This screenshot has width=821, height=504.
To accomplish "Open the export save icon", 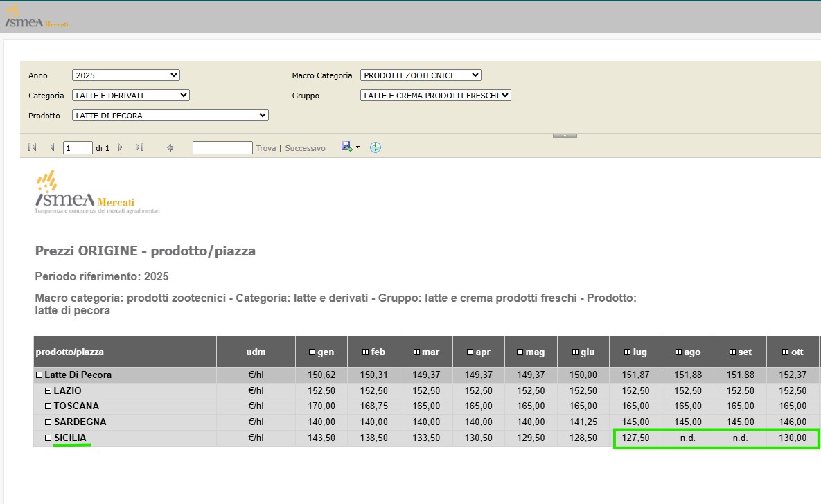I will pyautogui.click(x=346, y=147).
